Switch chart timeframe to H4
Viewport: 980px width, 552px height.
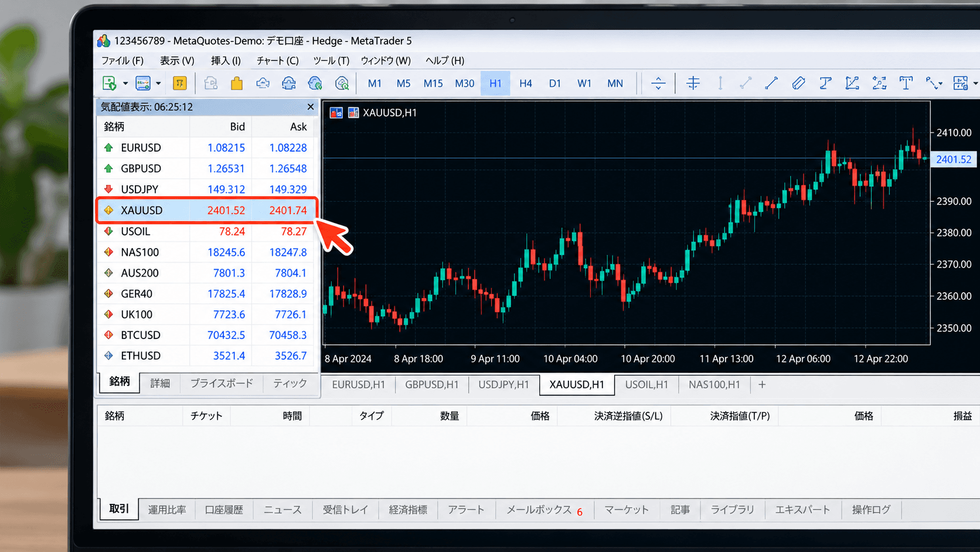[526, 83]
